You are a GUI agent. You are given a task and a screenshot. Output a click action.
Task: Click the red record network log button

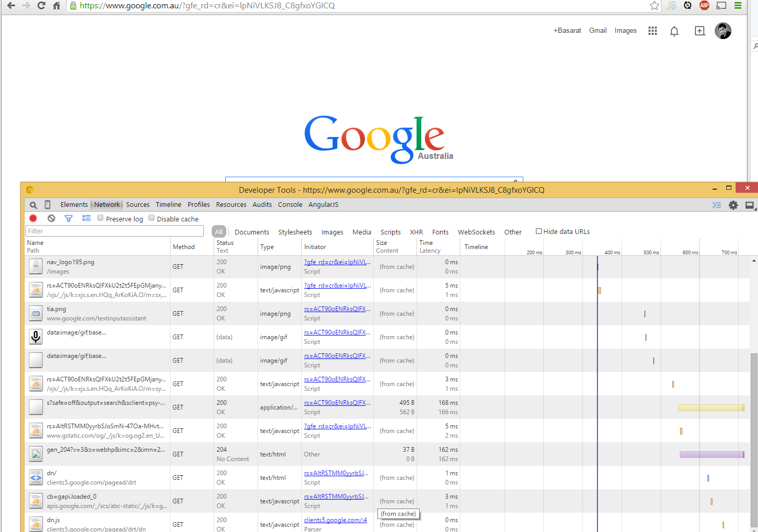pos(33,218)
